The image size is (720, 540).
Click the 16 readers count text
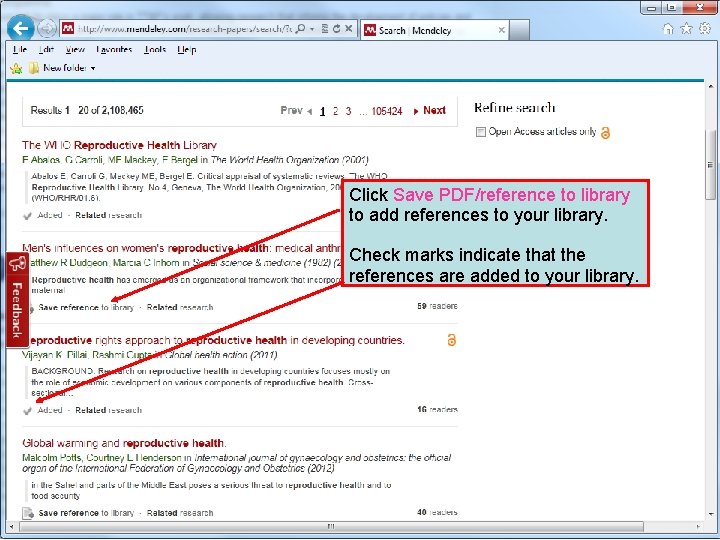point(437,410)
